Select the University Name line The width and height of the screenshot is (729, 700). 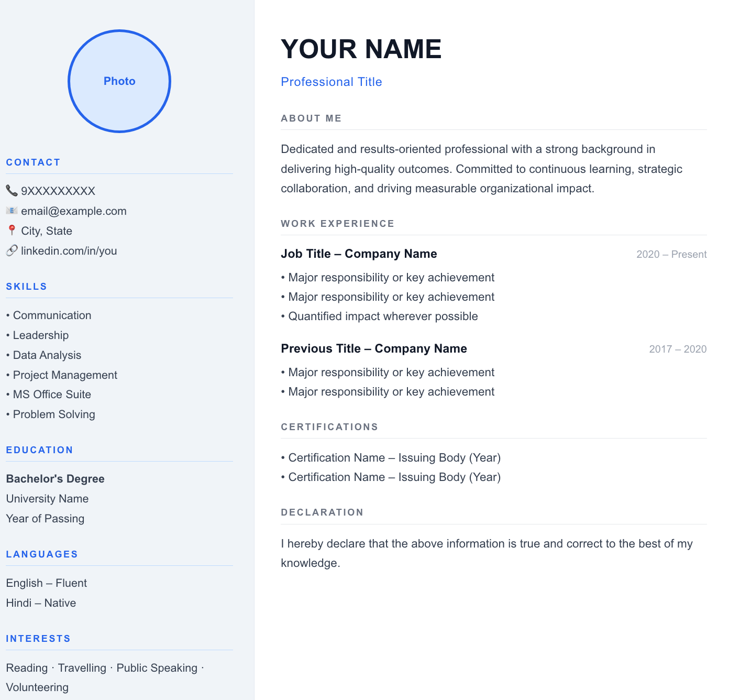click(x=48, y=499)
